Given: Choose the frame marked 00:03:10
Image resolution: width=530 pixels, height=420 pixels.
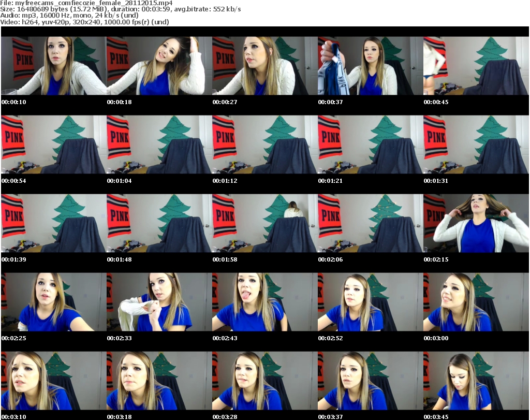Looking at the screenshot, I should (54, 381).
